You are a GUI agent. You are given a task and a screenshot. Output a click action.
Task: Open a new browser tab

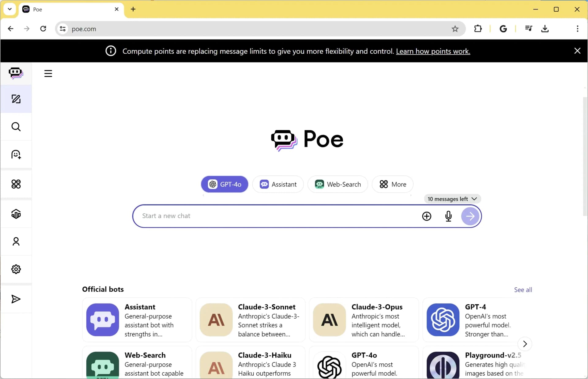pos(133,9)
